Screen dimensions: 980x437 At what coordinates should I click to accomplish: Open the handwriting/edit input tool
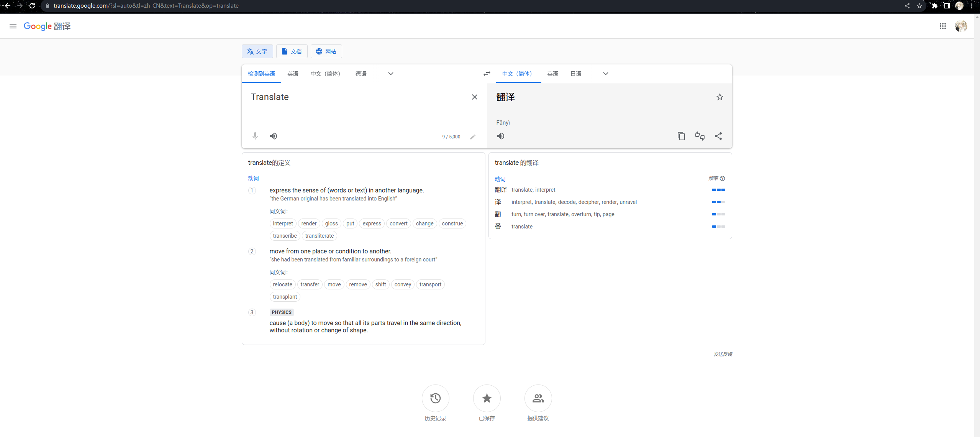point(472,136)
